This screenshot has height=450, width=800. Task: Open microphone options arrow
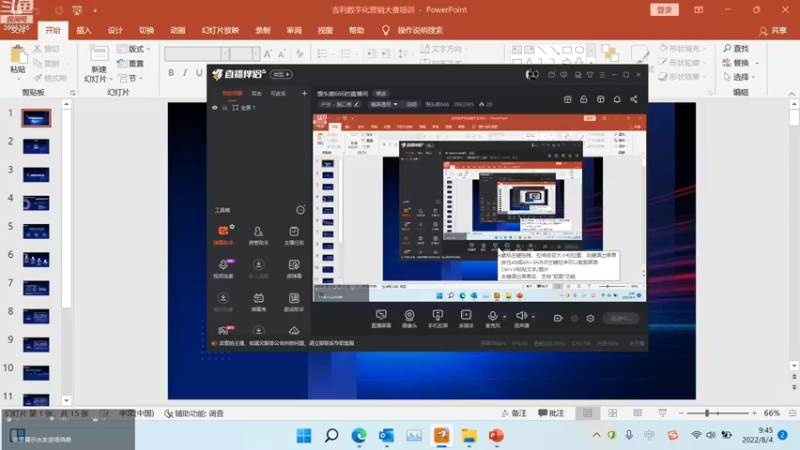[505, 317]
